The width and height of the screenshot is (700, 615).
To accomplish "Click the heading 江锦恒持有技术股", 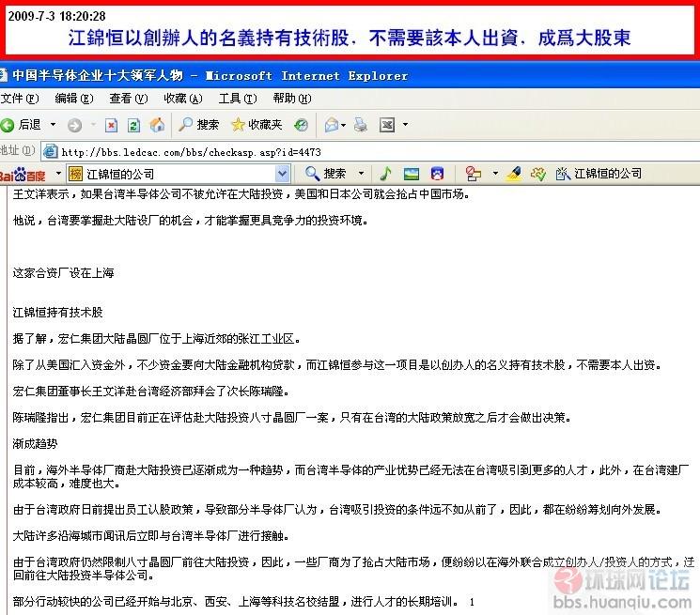I will (57, 312).
